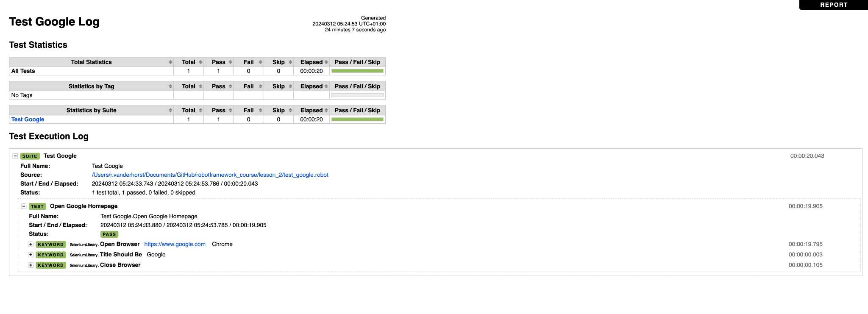Screen dimensions: 868x314
Task: Open the REPORT tab
Action: (833, 5)
